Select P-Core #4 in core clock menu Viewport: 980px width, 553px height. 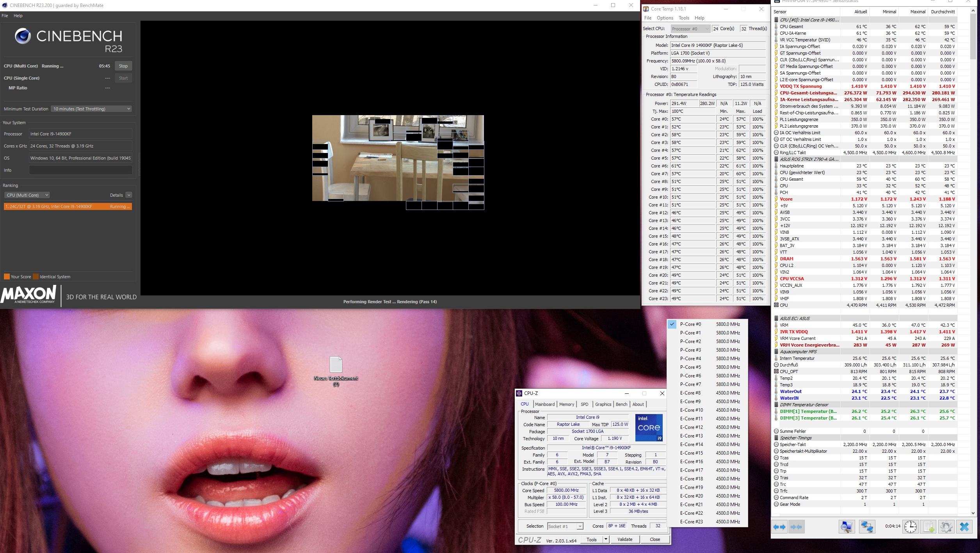coord(707,359)
